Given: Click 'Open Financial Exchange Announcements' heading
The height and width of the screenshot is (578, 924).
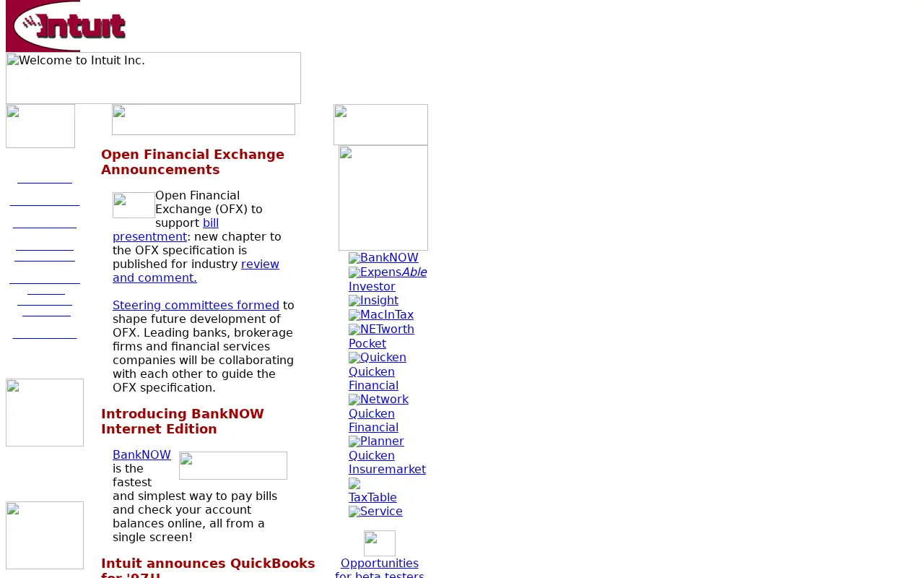Looking at the screenshot, I should point(193,162).
